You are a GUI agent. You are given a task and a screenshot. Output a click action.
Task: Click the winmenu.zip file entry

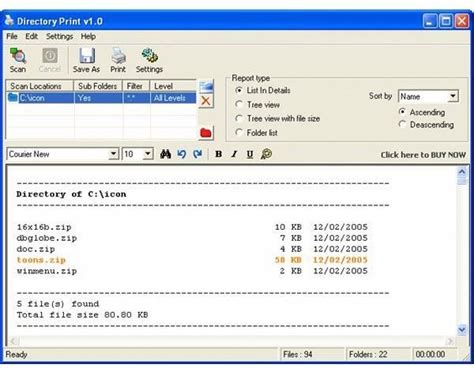47,271
